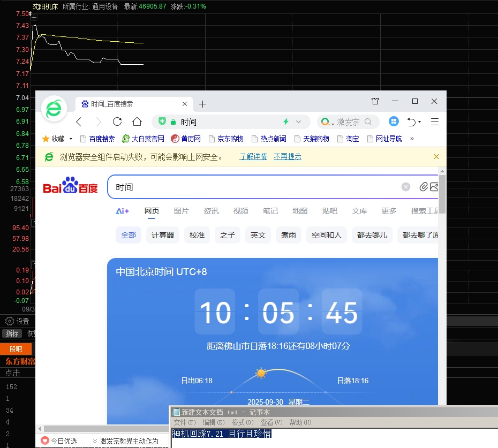Screen dimensions: 498x448
Task: Open the 热点新闻 bookmark
Action: (x=269, y=139)
